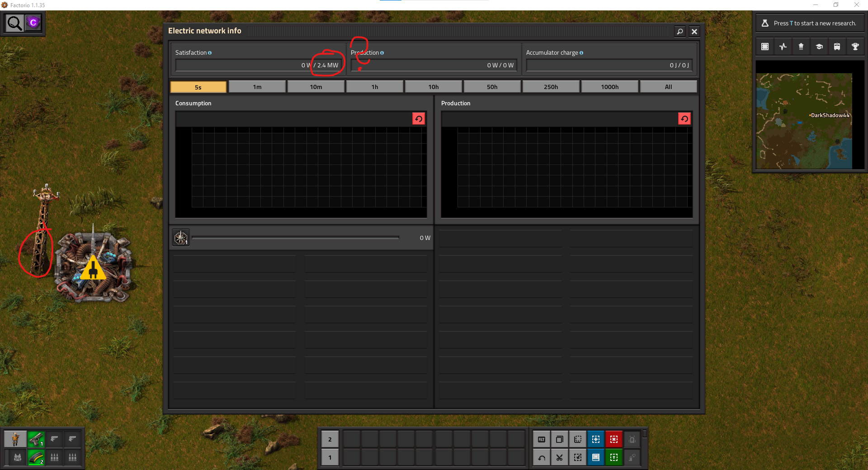Image resolution: width=868 pixels, height=470 pixels.
Task: Open the magnifier search icon at top left
Action: click(14, 23)
